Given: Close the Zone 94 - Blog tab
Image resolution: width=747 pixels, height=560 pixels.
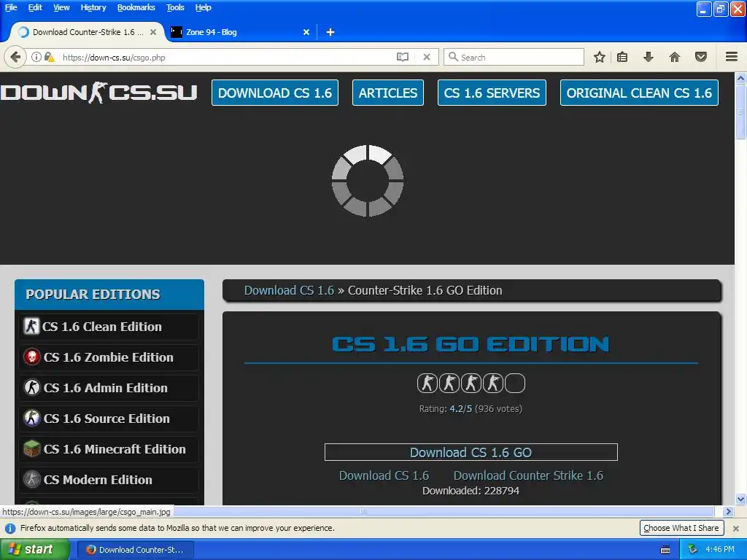Looking at the screenshot, I should [x=306, y=32].
